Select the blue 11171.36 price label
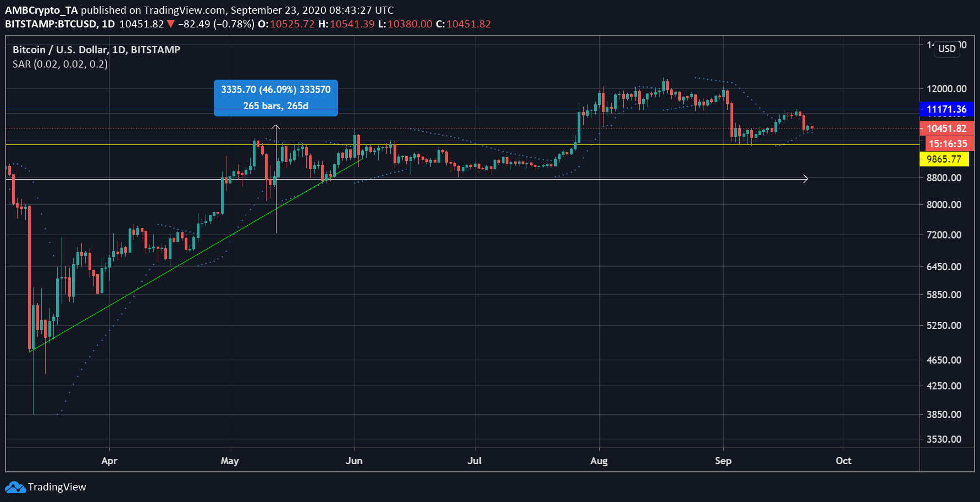Image resolution: width=980 pixels, height=502 pixels. click(946, 109)
